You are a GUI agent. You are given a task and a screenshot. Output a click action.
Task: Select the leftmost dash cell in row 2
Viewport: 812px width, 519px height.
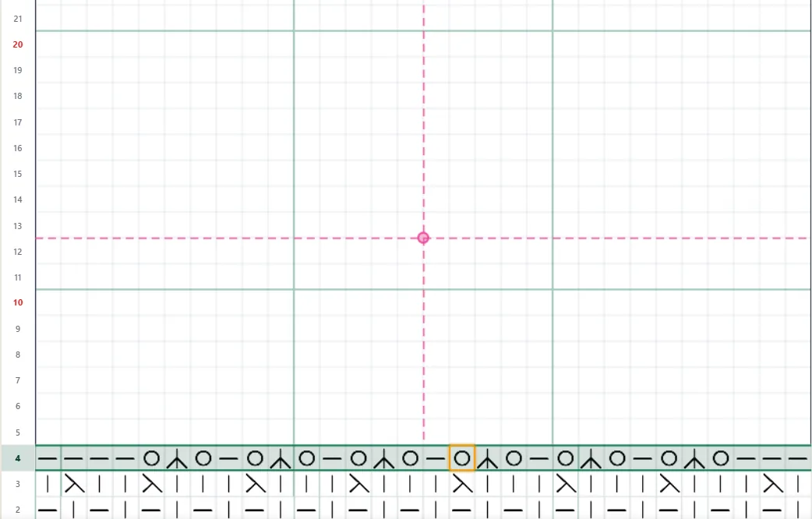[x=48, y=510]
